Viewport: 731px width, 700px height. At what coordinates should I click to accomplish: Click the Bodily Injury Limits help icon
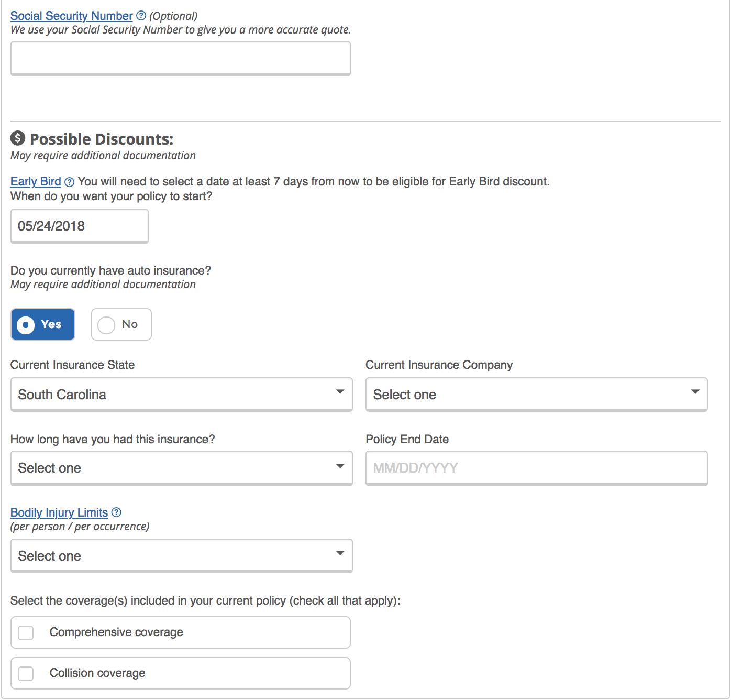click(x=116, y=512)
